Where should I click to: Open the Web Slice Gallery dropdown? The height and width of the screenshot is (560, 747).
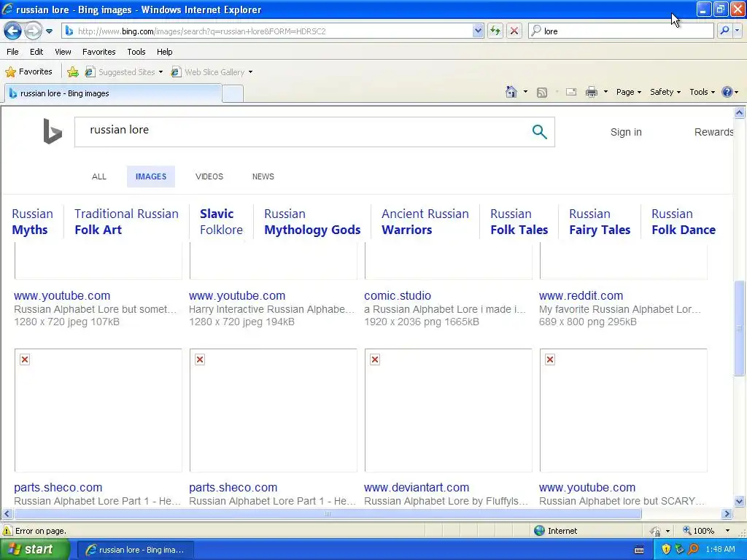212,72
